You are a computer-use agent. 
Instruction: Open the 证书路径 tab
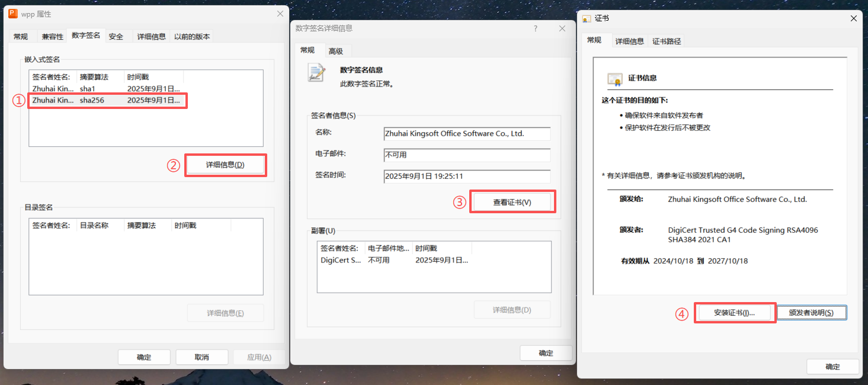click(667, 41)
